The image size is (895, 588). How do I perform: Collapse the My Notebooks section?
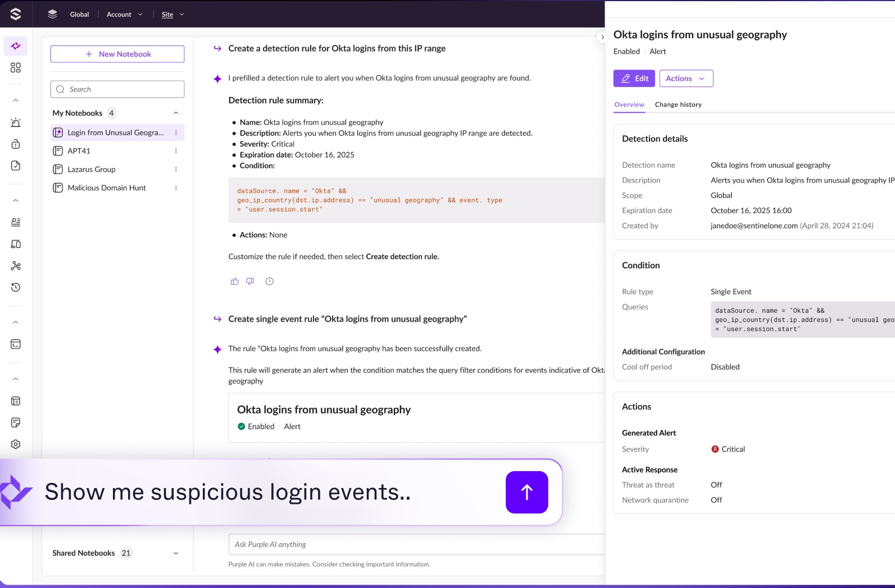[176, 113]
